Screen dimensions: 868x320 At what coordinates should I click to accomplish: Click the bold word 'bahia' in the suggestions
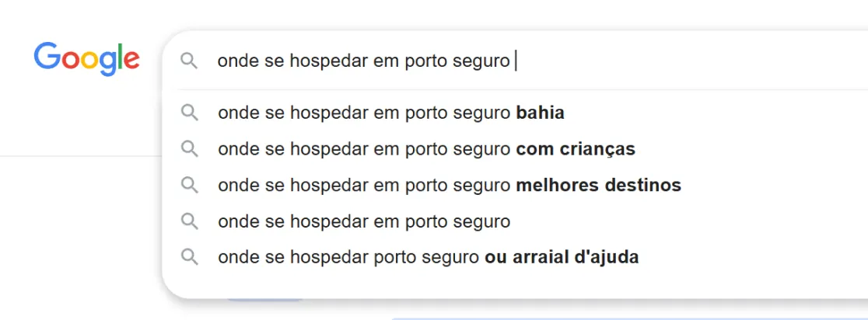click(540, 113)
